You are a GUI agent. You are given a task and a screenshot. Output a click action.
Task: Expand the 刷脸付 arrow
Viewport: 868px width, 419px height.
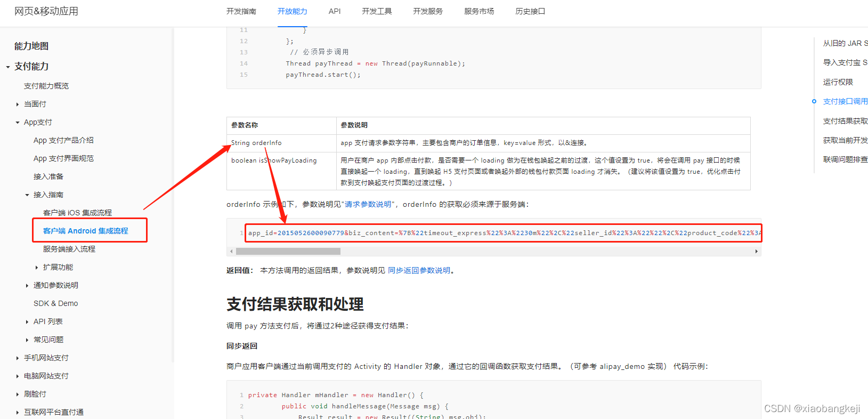pos(18,394)
